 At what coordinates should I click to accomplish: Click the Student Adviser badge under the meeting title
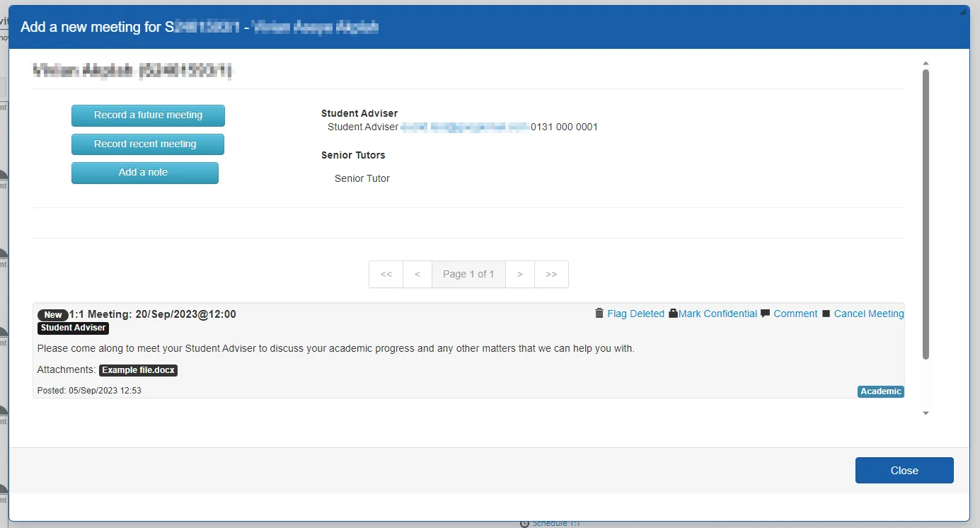coord(73,328)
